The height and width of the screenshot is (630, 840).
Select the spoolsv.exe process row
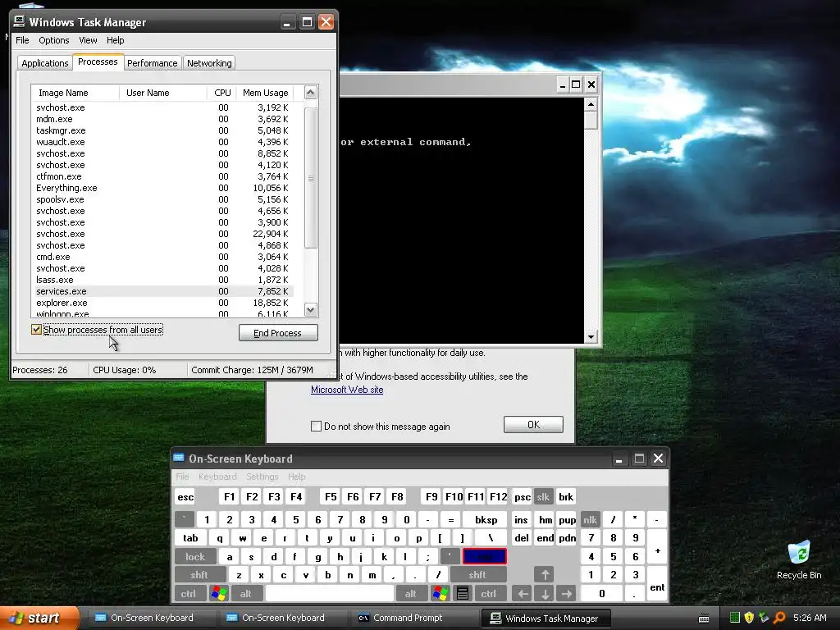coord(163,199)
